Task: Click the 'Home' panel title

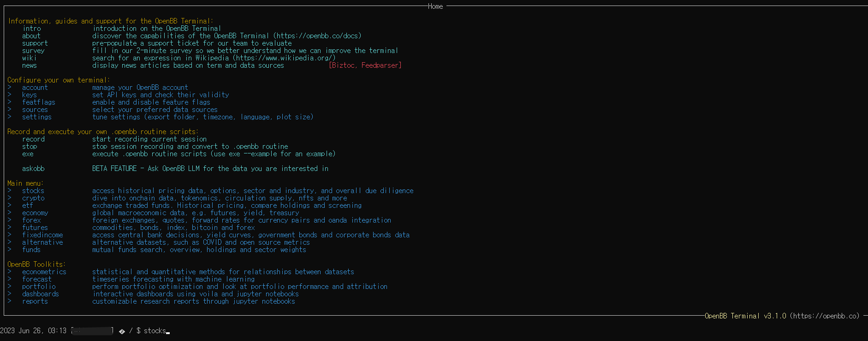Action: [435, 6]
